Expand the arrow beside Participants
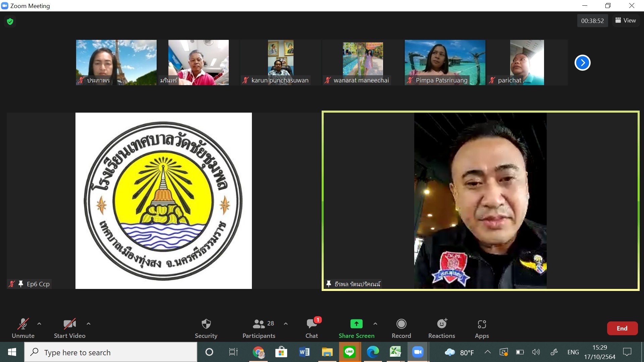The height and width of the screenshot is (362, 644). click(x=286, y=324)
